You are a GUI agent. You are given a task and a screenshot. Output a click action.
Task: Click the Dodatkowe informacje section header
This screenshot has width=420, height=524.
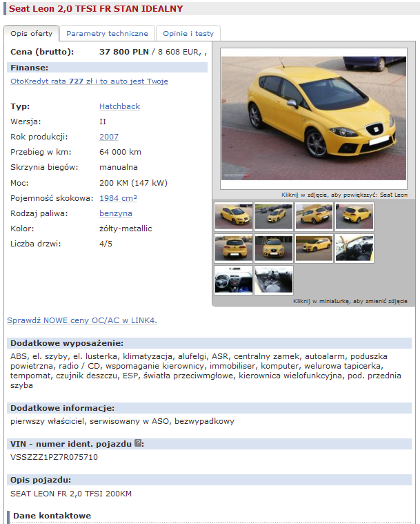210,408
